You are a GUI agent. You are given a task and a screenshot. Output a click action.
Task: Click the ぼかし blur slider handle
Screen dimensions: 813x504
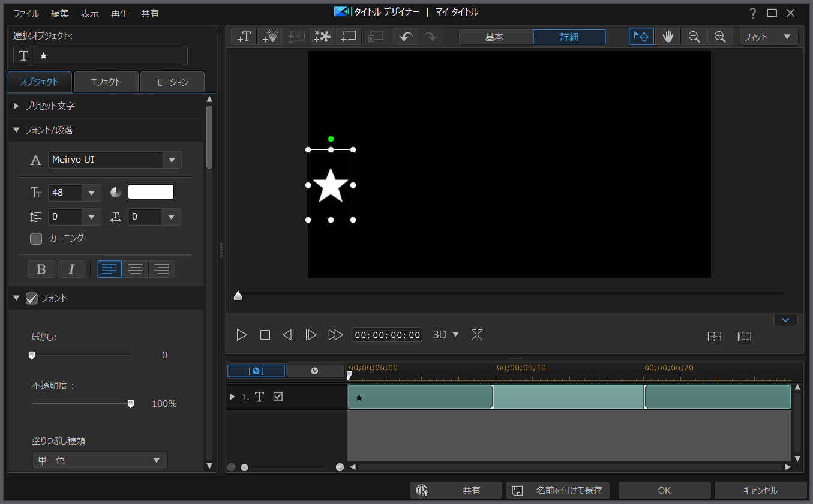[32, 355]
